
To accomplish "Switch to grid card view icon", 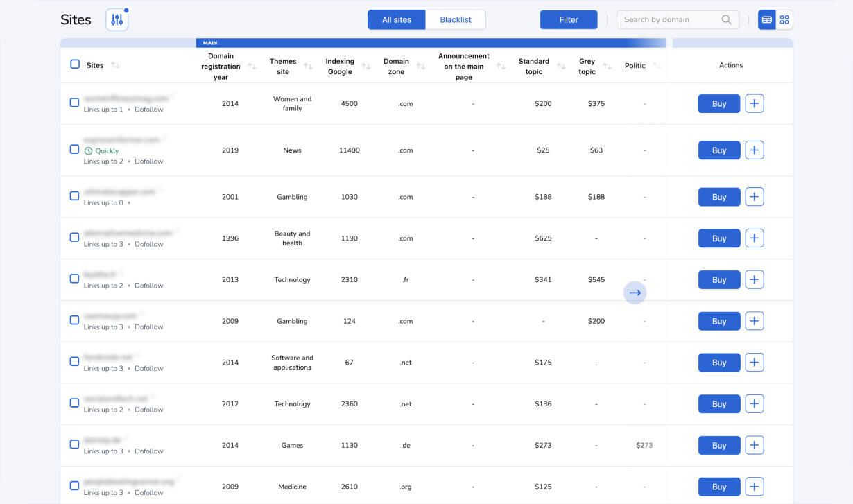I will point(784,20).
